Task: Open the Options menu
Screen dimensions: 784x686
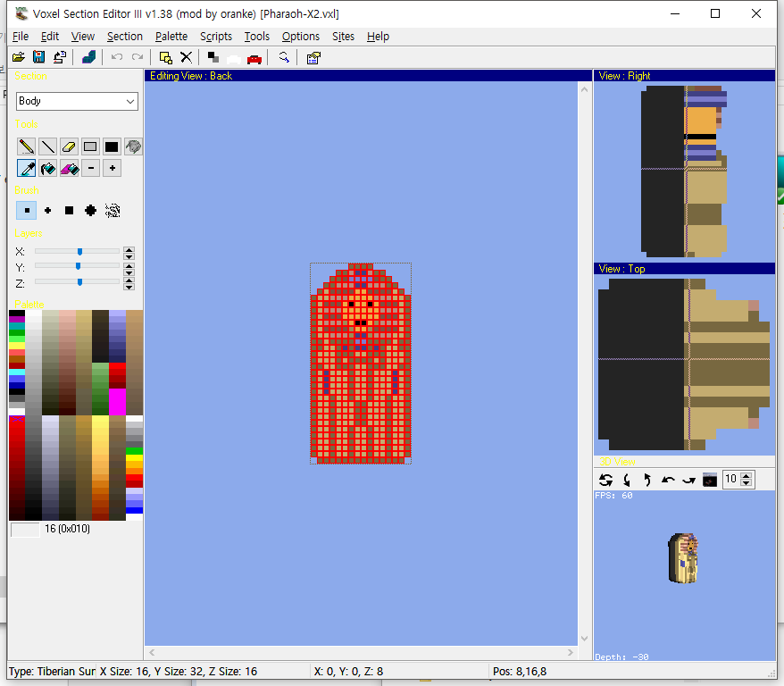Action: (301, 37)
